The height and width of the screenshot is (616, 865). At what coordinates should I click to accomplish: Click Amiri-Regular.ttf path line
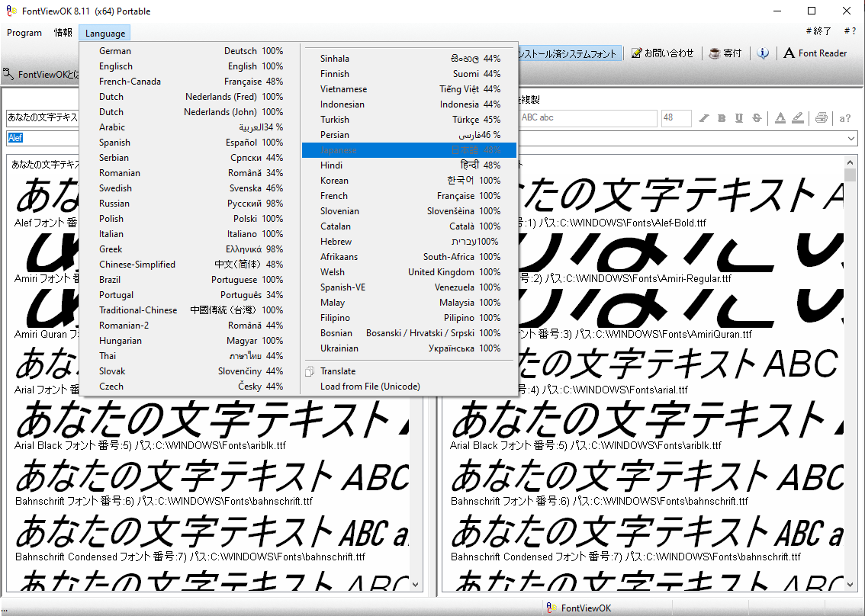(x=625, y=278)
